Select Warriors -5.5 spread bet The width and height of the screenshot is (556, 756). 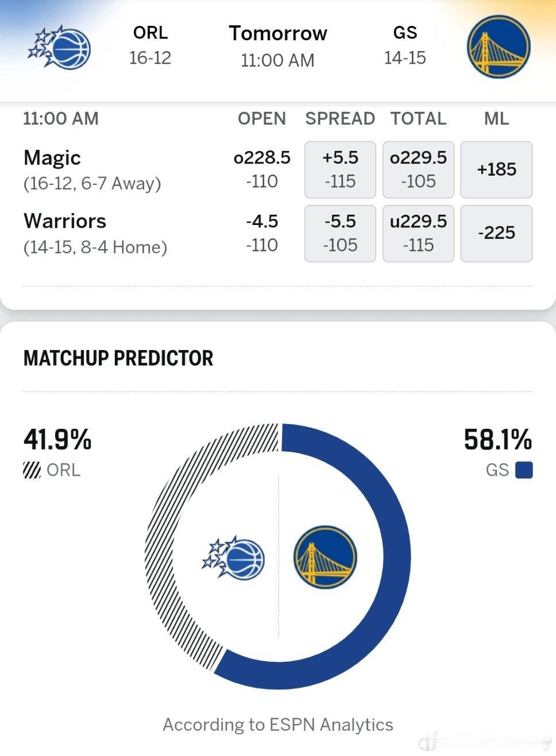pos(340,233)
